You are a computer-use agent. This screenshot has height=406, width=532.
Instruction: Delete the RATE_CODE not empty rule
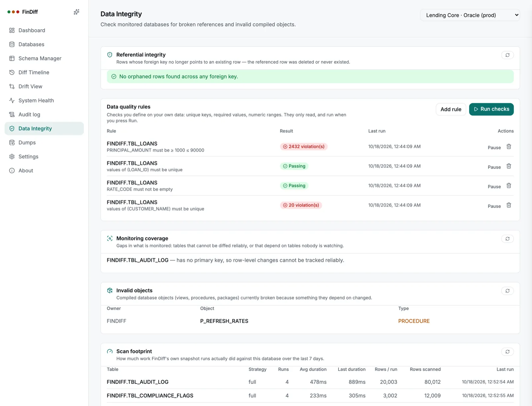click(509, 186)
